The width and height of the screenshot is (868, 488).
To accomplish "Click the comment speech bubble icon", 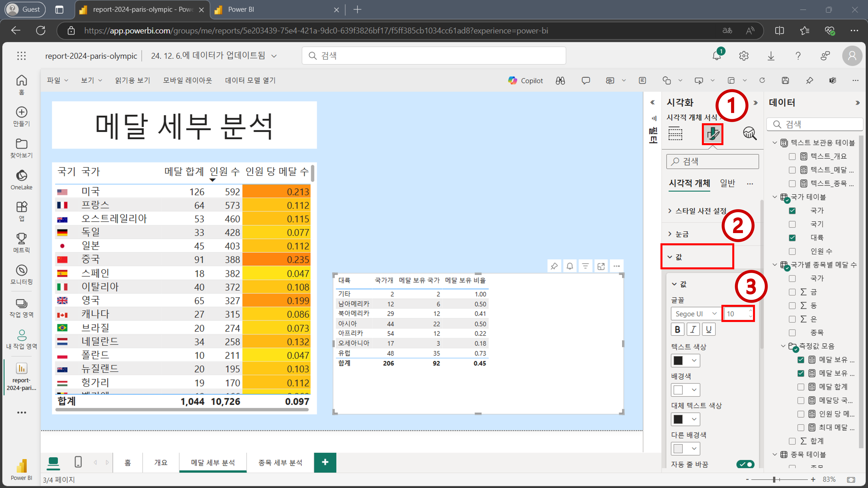I will (586, 80).
